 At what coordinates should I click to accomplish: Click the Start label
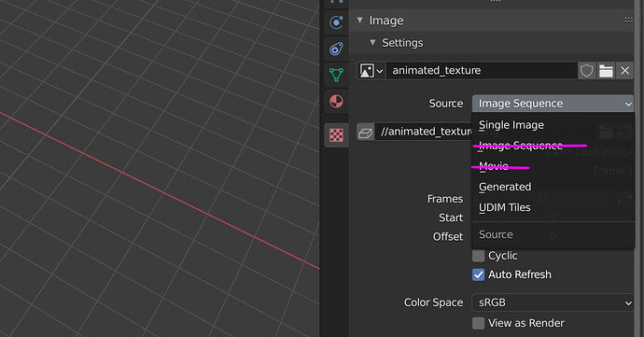click(451, 218)
